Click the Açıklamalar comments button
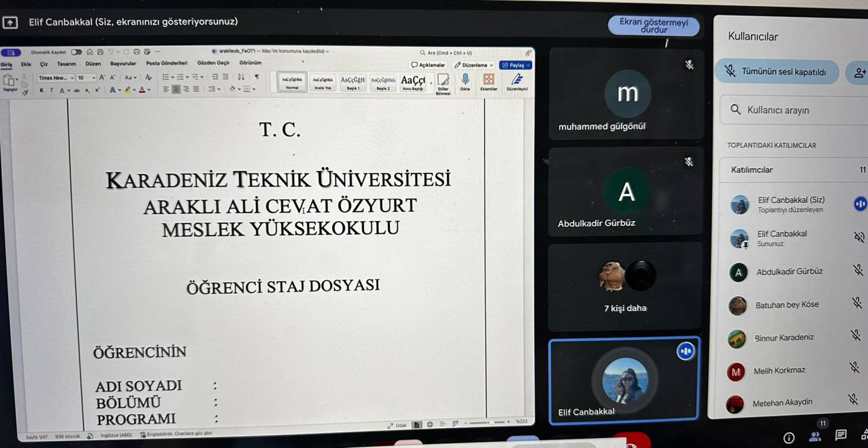Image resolution: width=868 pixels, height=448 pixels. pos(428,65)
